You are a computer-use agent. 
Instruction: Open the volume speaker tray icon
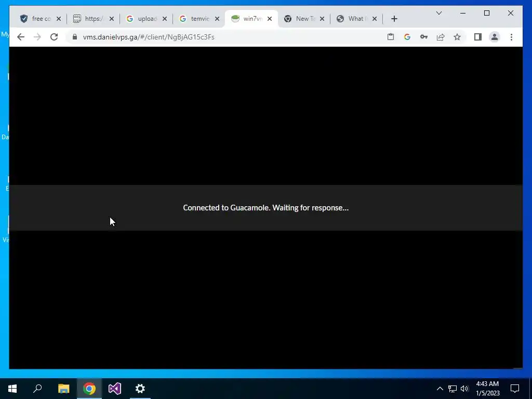coord(464,389)
